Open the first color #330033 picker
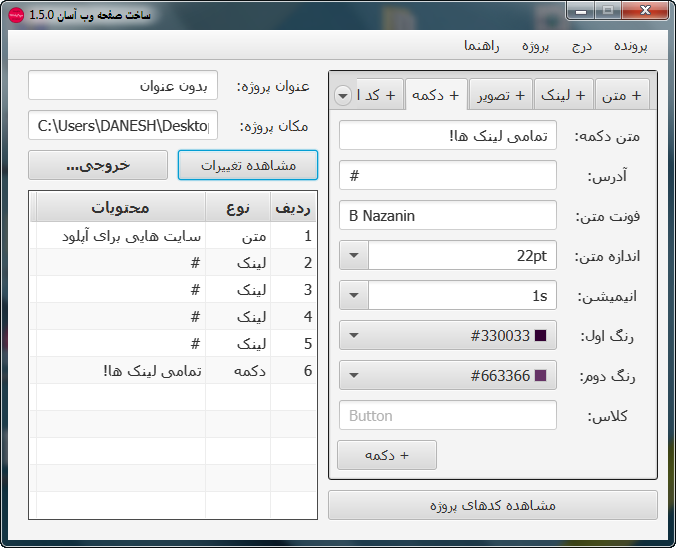Image resolution: width=676 pixels, height=548 pixels. [x=448, y=335]
